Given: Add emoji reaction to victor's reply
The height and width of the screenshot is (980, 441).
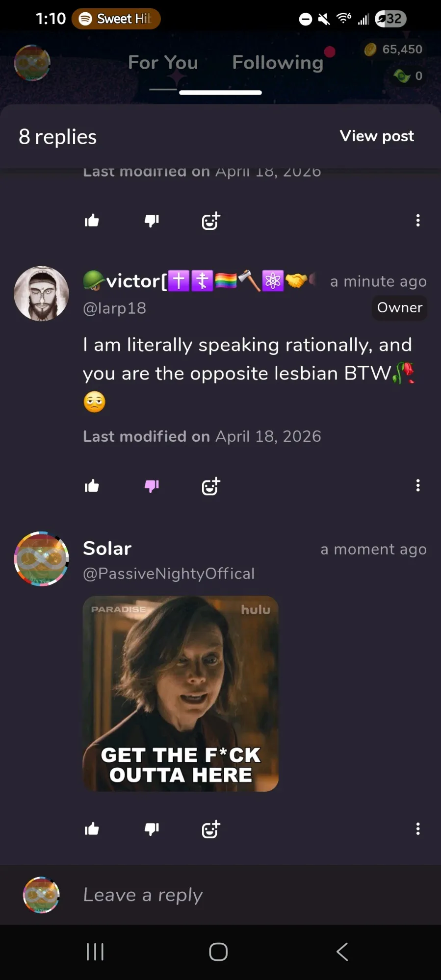Looking at the screenshot, I should point(211,486).
